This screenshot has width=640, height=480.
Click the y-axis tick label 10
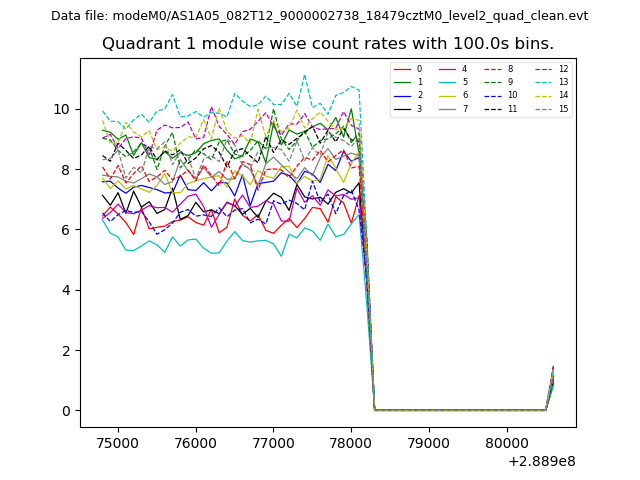pos(62,109)
